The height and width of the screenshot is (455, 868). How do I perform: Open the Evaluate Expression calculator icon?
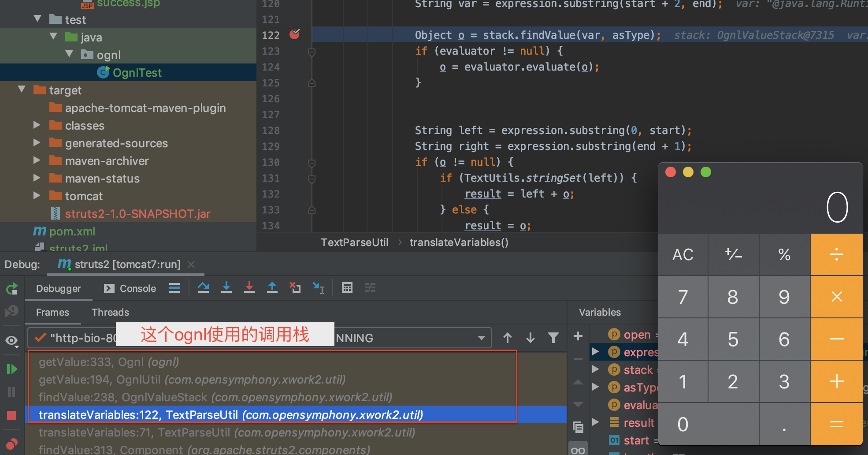coord(347,288)
